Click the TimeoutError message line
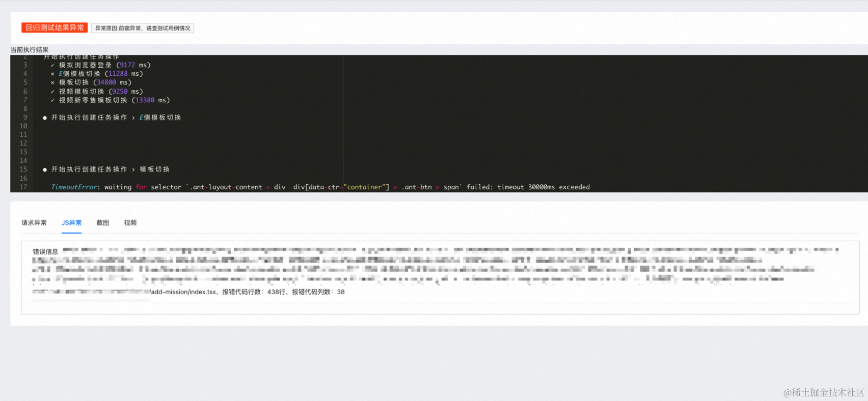Image resolution: width=868 pixels, height=401 pixels. tap(320, 187)
